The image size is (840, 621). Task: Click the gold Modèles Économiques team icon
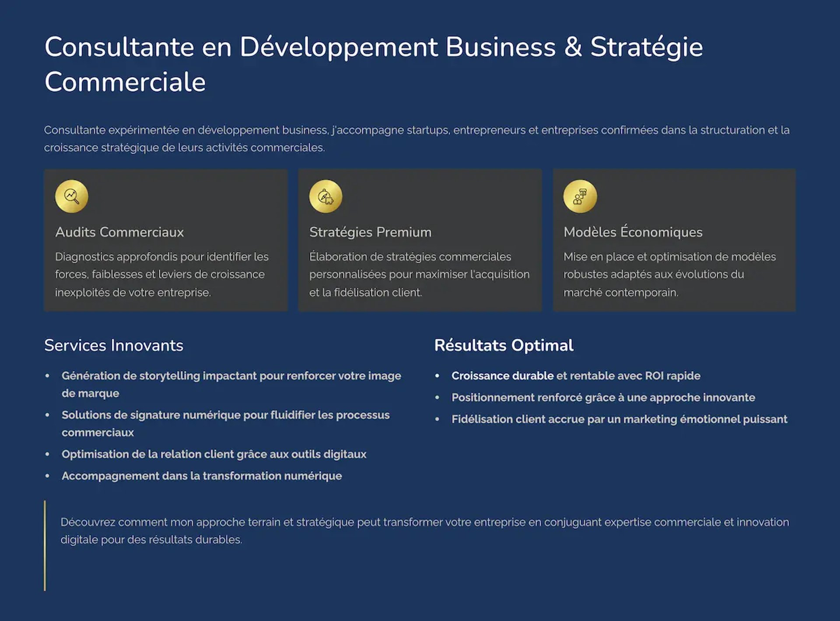click(x=580, y=196)
